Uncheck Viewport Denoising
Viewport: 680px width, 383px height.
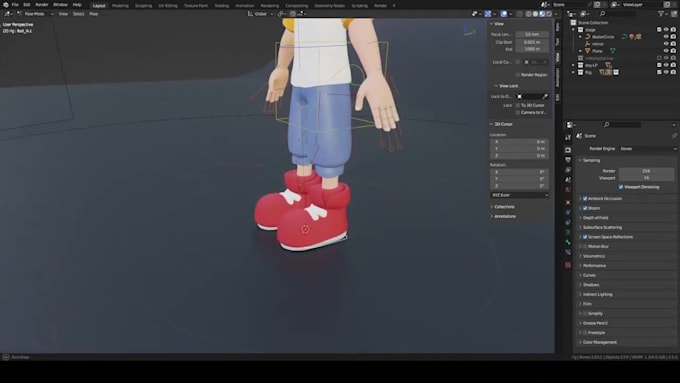pyautogui.click(x=621, y=187)
